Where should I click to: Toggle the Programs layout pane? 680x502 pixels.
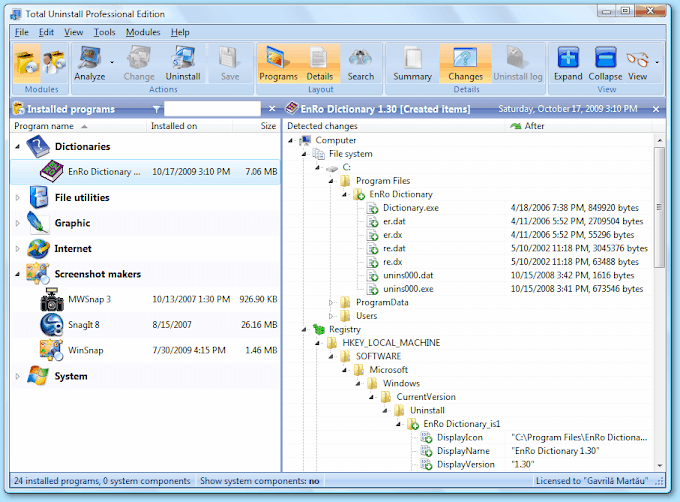click(278, 63)
